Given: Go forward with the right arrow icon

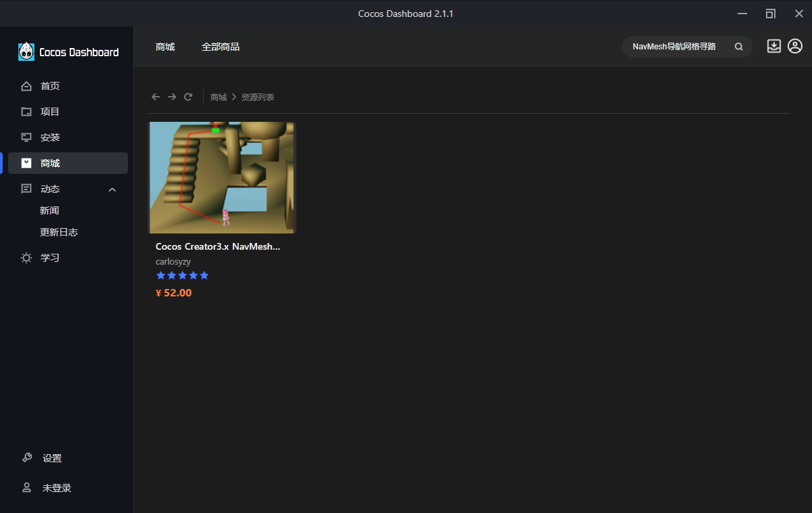Looking at the screenshot, I should click(172, 97).
